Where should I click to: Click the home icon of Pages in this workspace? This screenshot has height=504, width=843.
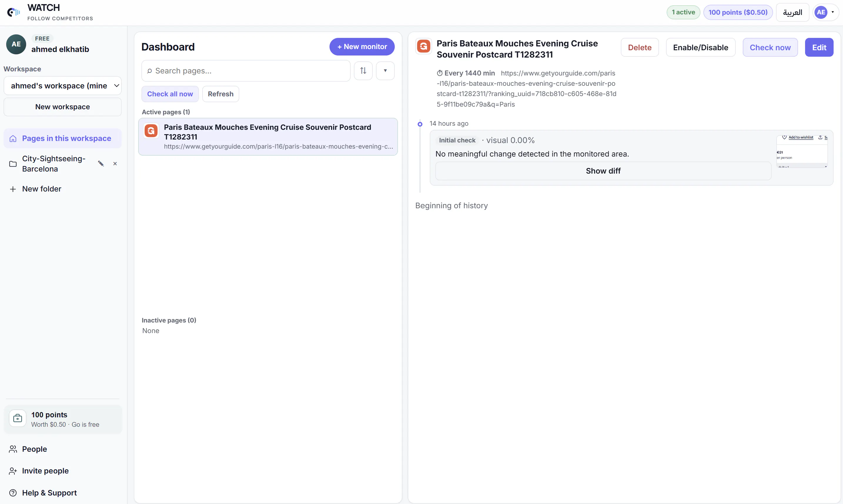[x=13, y=139]
